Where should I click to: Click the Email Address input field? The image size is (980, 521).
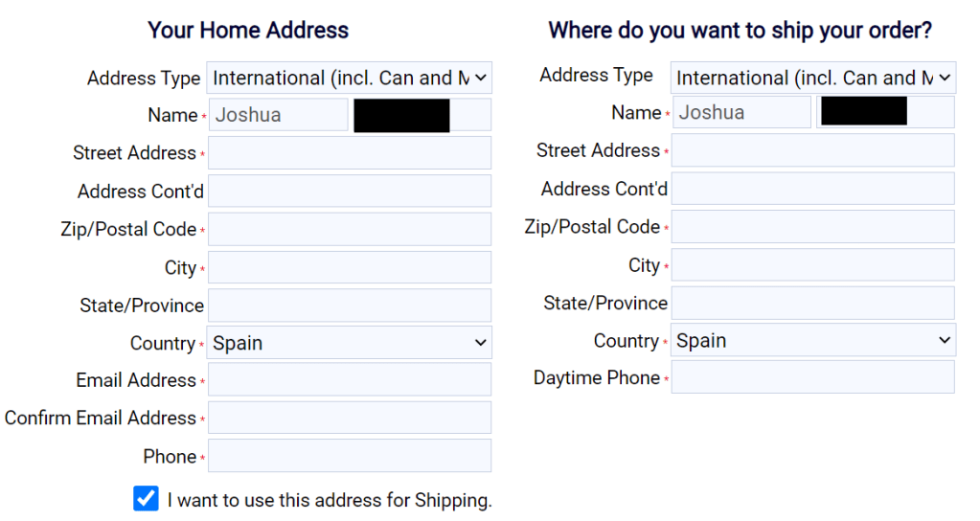[x=349, y=380]
